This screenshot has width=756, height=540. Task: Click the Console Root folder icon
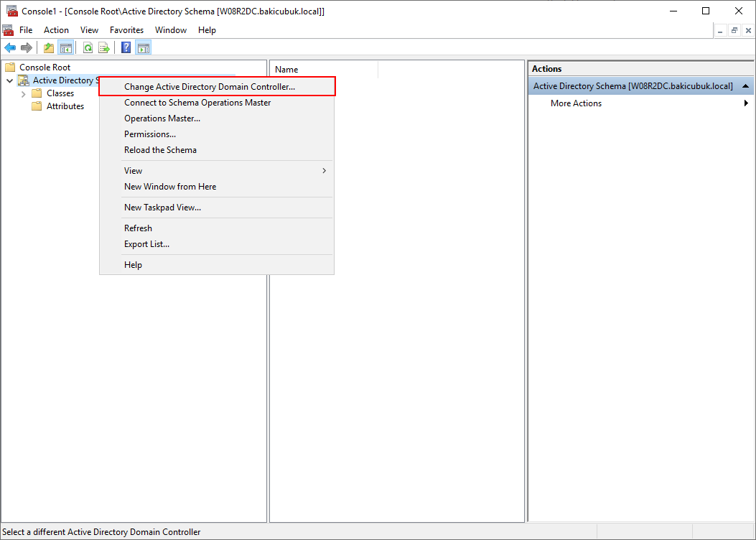tap(10, 67)
